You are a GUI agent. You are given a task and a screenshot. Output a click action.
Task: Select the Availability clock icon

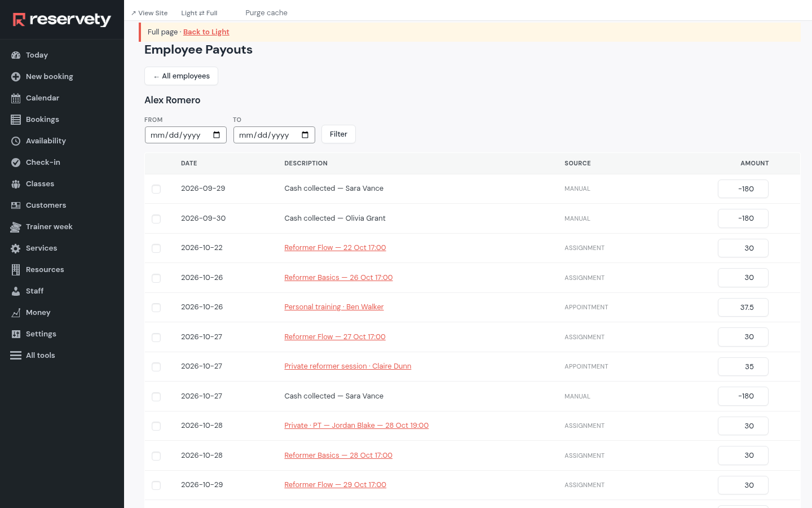tap(16, 141)
